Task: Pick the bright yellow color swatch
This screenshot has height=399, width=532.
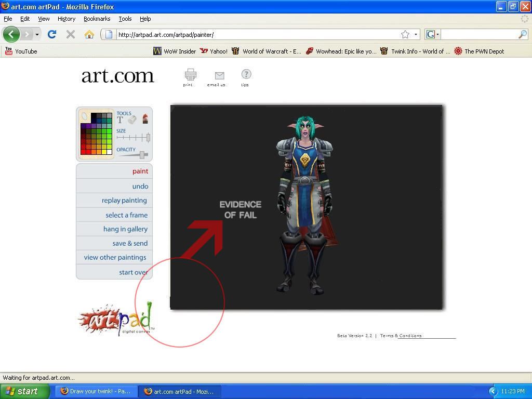Action: pyautogui.click(x=104, y=152)
